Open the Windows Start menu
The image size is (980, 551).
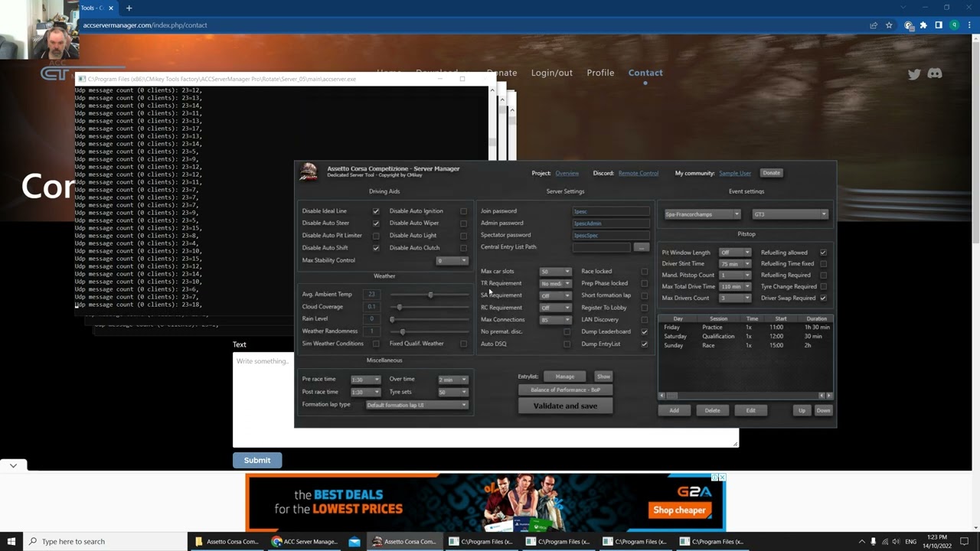(11, 541)
